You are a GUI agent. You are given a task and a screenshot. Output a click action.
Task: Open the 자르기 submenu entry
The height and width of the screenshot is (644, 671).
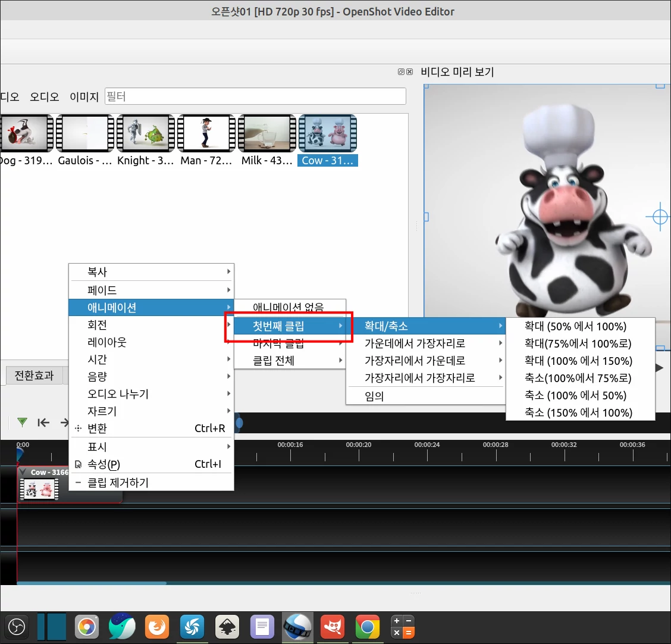coord(151,411)
